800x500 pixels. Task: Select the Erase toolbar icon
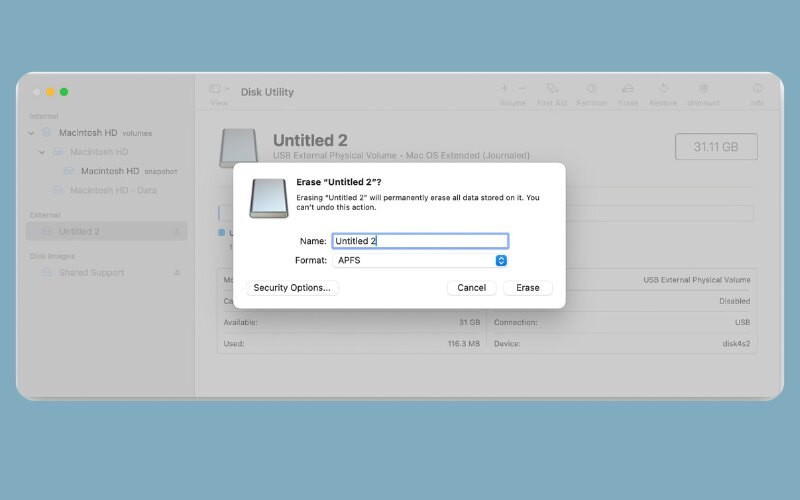coord(628,90)
